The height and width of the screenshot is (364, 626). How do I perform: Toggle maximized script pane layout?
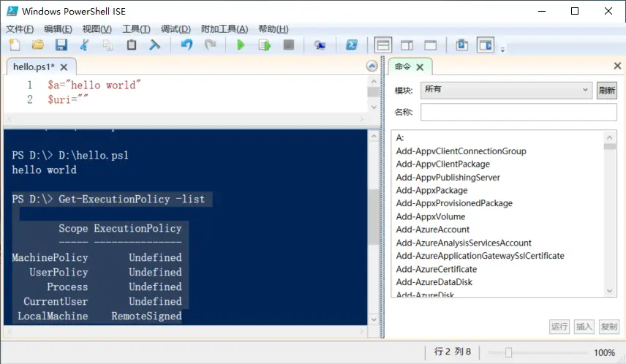click(x=431, y=45)
